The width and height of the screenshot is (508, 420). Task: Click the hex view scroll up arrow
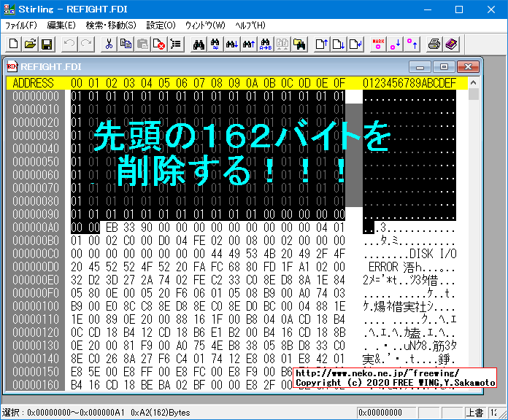coord(474,83)
